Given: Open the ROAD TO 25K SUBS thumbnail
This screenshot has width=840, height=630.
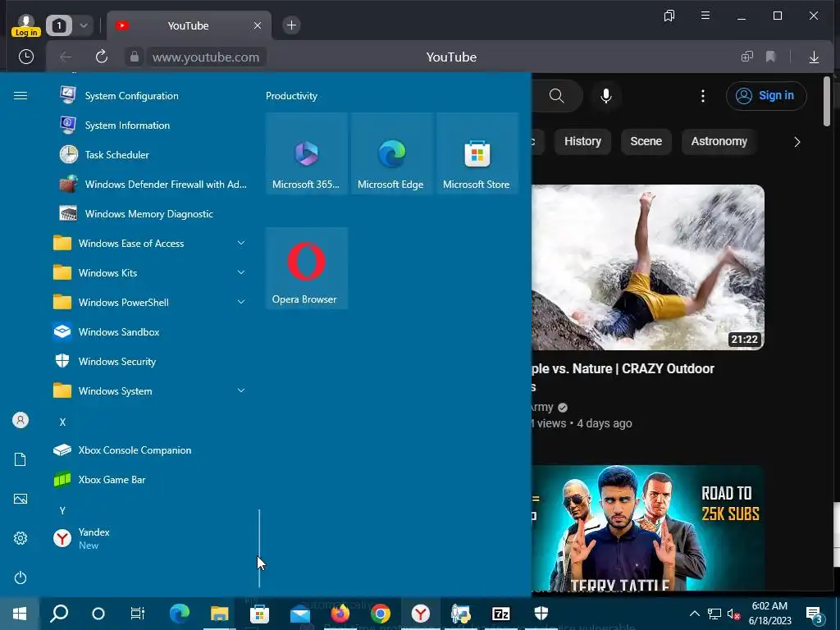Looking at the screenshot, I should coord(648,528).
